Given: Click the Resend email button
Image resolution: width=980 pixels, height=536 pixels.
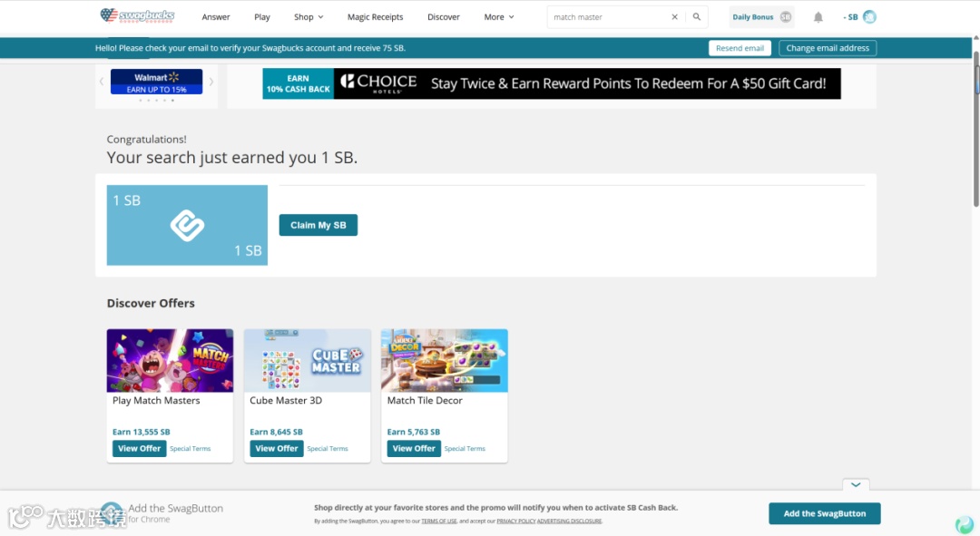Looking at the screenshot, I should tap(740, 48).
